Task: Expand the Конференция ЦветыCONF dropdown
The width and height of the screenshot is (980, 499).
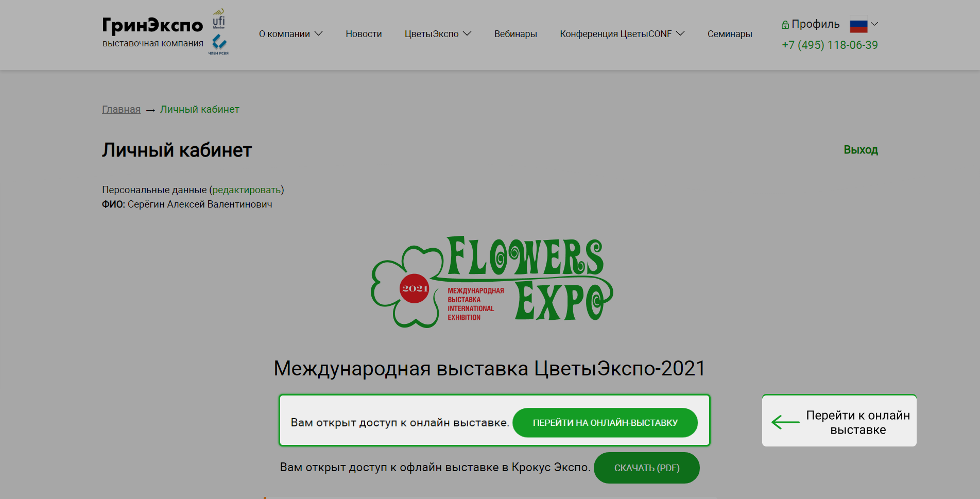Action: coord(622,34)
